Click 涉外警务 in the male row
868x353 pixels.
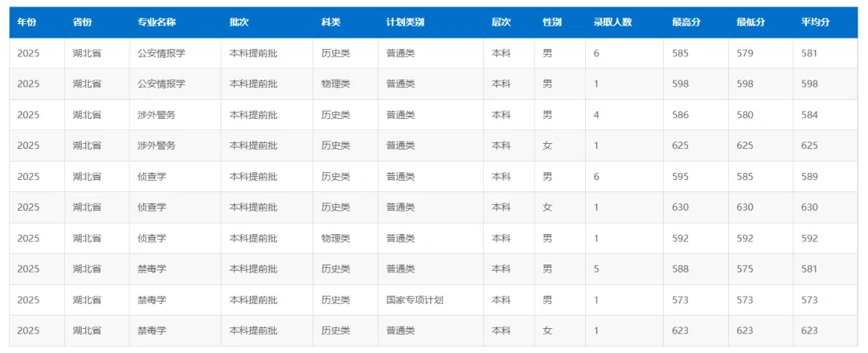pyautogui.click(x=157, y=115)
